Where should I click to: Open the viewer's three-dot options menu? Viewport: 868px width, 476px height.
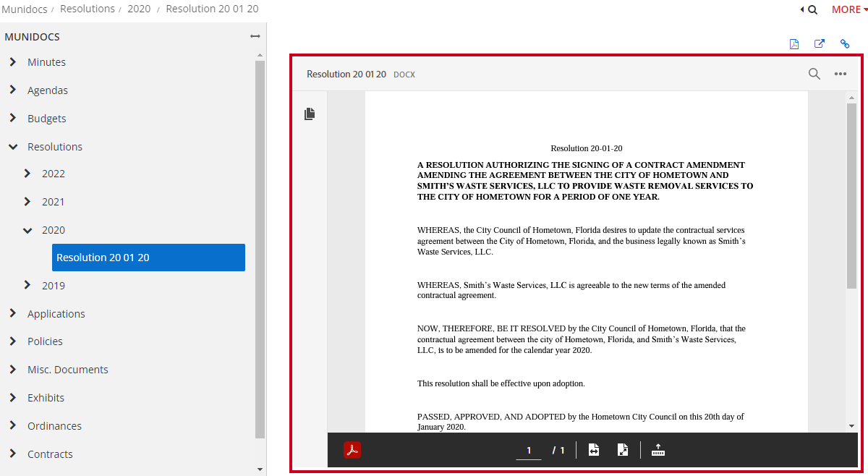click(x=841, y=74)
